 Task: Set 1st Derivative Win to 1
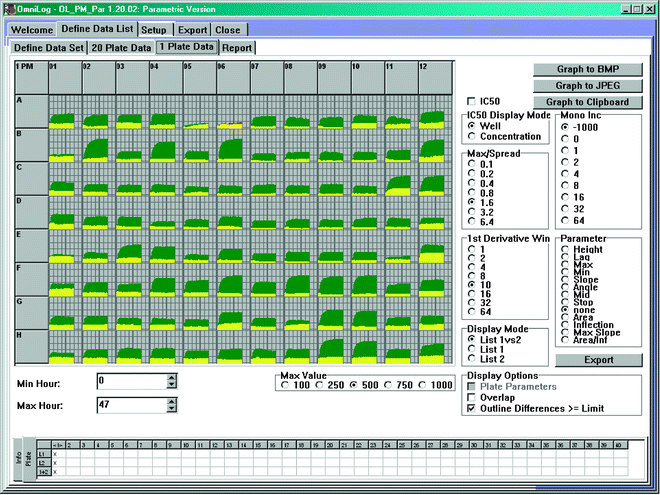click(471, 249)
